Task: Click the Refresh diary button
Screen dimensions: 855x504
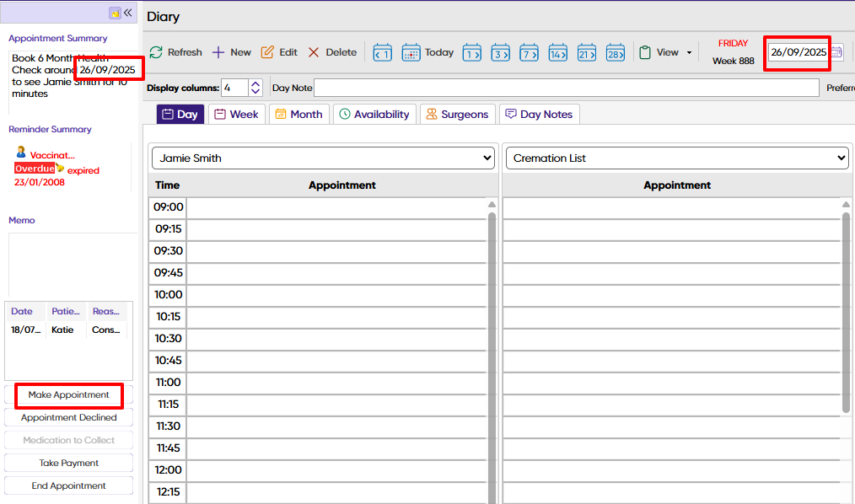Action: 175,52
